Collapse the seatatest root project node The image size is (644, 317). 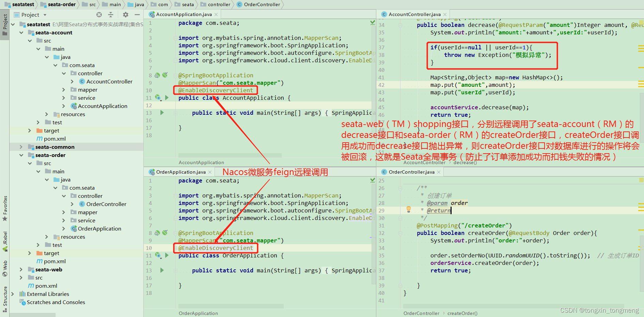(13, 24)
